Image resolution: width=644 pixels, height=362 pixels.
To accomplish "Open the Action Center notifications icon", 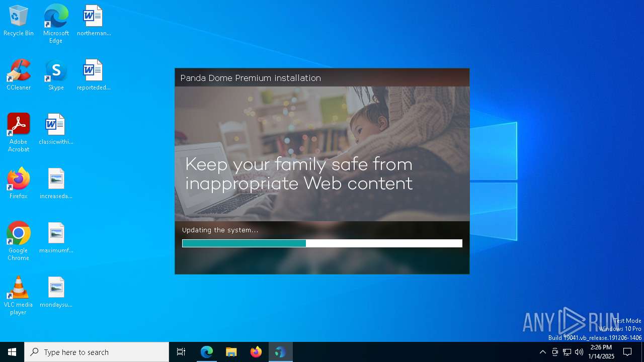I will [627, 352].
